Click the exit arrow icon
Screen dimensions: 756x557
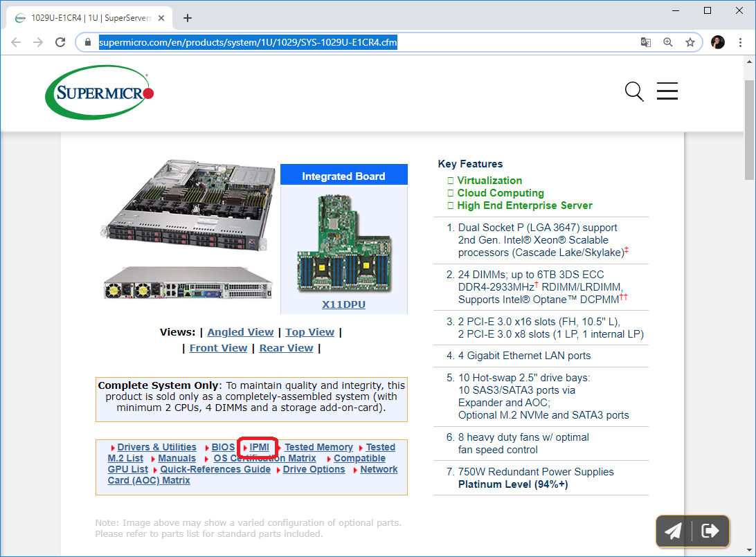tap(710, 531)
